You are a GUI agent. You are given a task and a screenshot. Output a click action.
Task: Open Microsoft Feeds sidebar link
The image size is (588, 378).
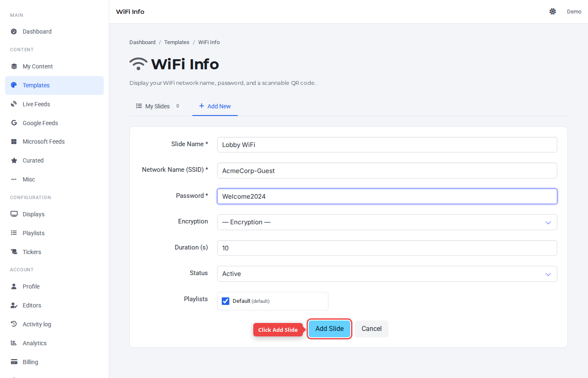click(x=54, y=142)
